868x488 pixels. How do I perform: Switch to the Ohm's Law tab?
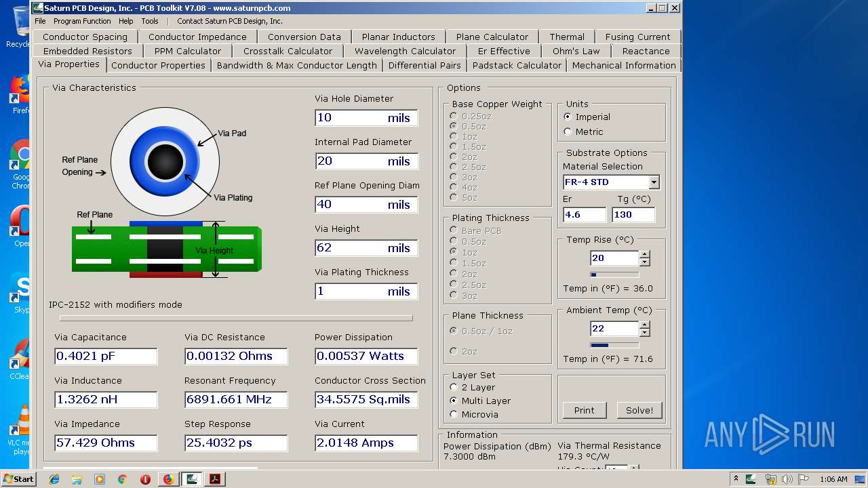(x=576, y=51)
